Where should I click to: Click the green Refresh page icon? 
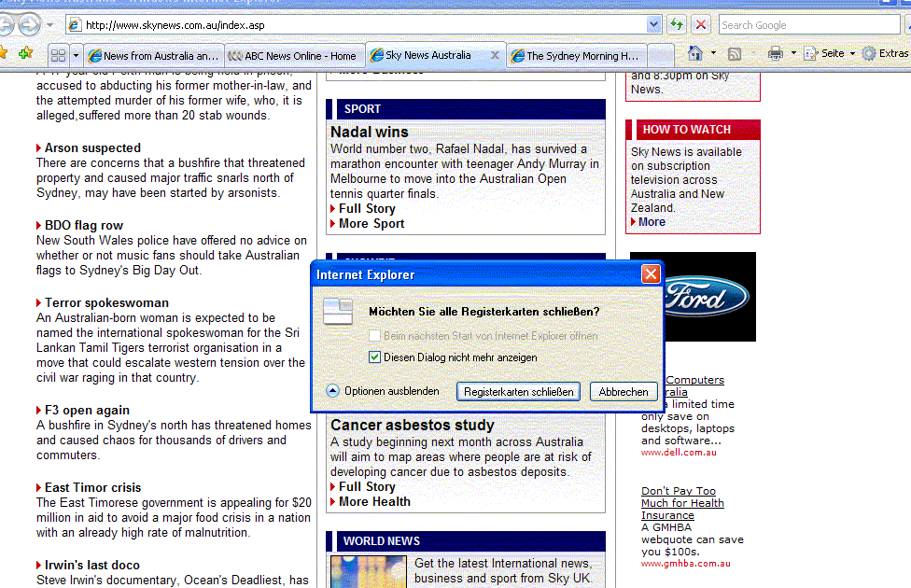[x=677, y=24]
